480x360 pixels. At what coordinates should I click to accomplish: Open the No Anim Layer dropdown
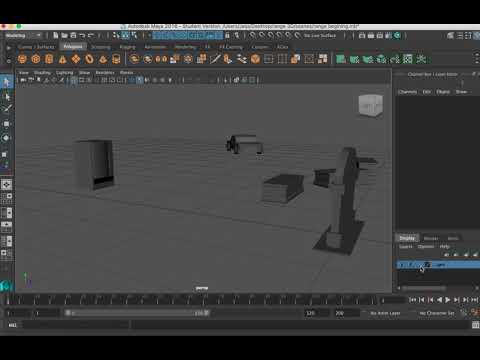(385, 313)
